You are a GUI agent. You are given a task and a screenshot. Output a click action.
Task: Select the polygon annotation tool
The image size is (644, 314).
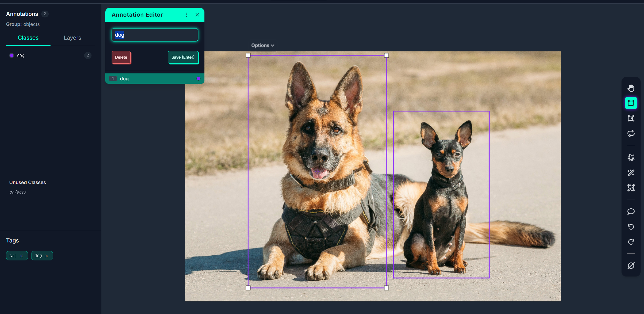tap(631, 118)
